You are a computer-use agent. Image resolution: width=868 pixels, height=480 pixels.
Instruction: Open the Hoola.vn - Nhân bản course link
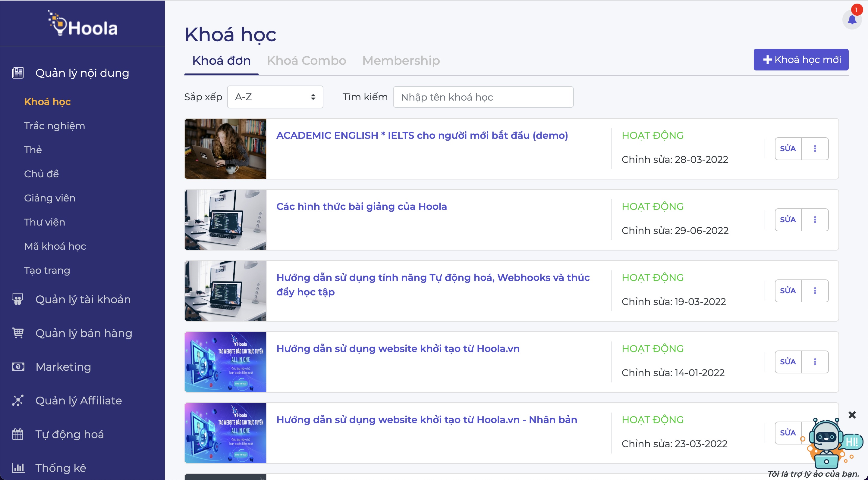pos(426,419)
